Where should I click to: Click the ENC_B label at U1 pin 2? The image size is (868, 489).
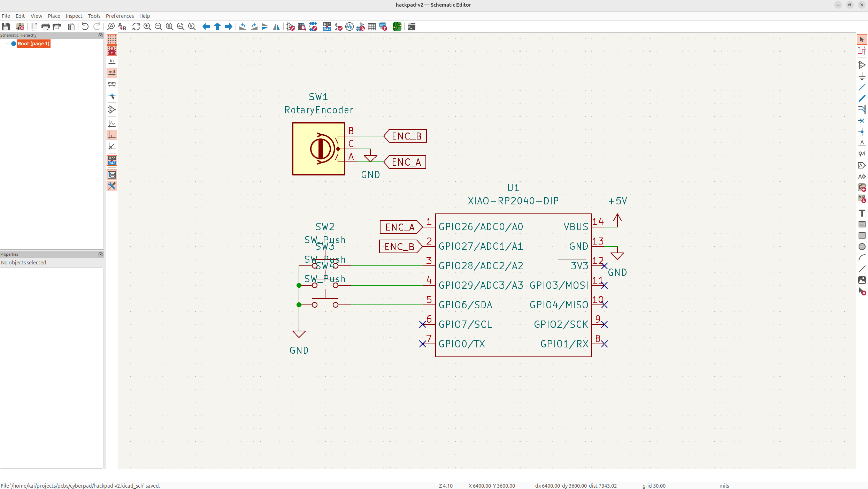[x=399, y=247]
